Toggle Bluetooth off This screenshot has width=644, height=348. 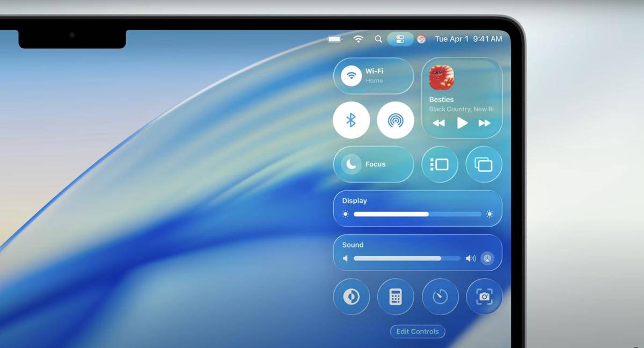351,120
